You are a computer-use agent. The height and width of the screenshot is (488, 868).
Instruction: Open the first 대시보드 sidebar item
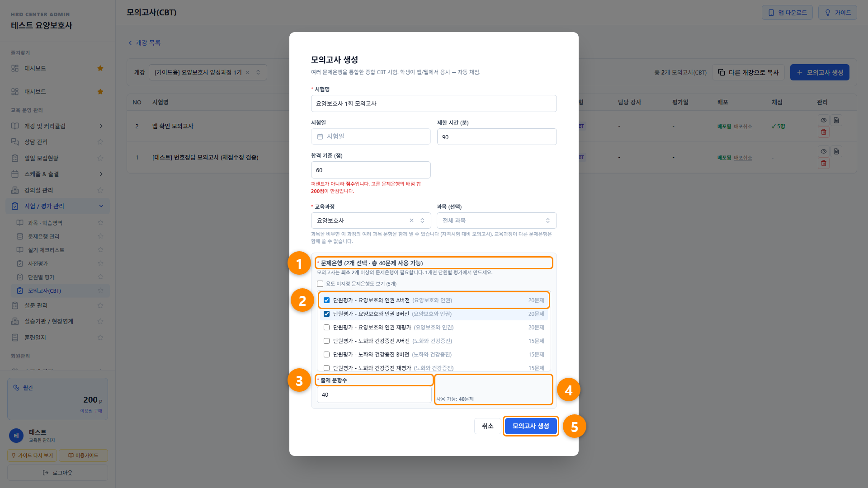(57, 68)
